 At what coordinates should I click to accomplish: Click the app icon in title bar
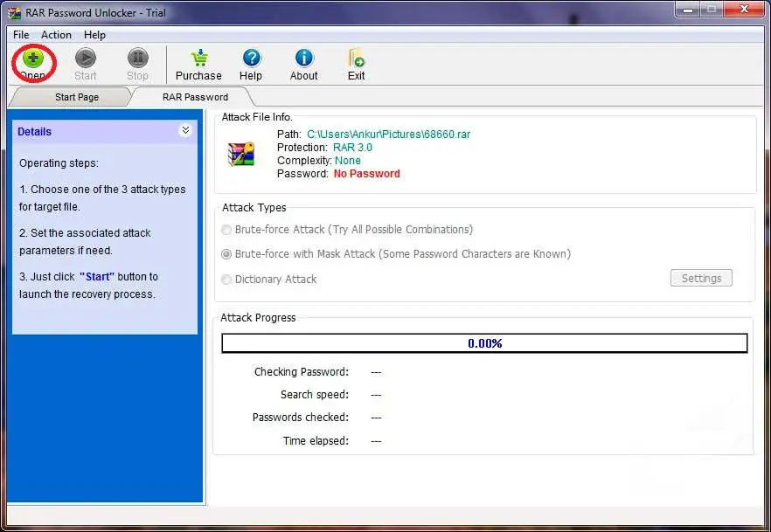[x=14, y=13]
